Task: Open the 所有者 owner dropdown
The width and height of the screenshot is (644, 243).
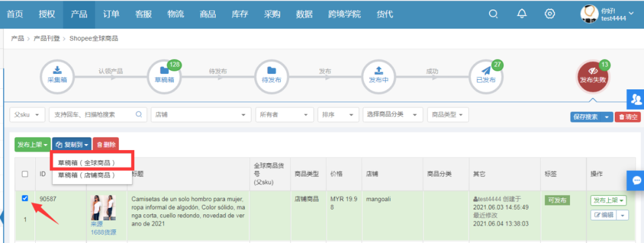Action: point(284,114)
